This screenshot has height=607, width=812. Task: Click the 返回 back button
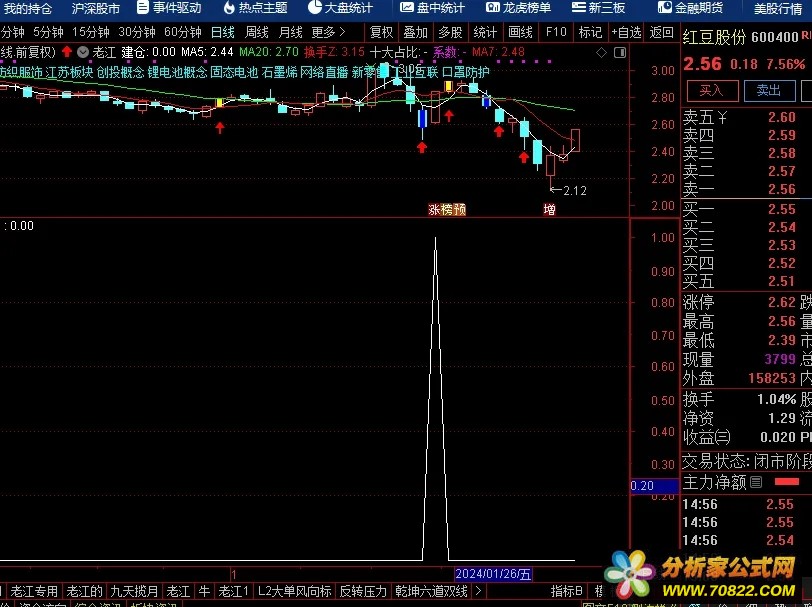point(661,32)
